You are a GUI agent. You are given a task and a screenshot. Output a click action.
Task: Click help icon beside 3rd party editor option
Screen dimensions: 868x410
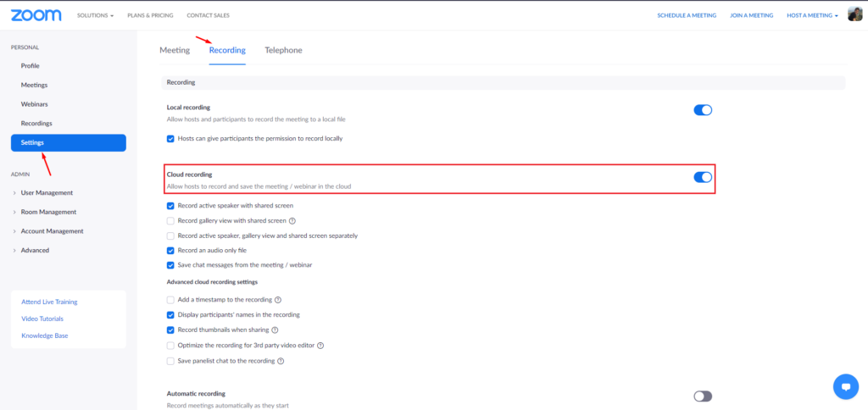[x=321, y=346]
